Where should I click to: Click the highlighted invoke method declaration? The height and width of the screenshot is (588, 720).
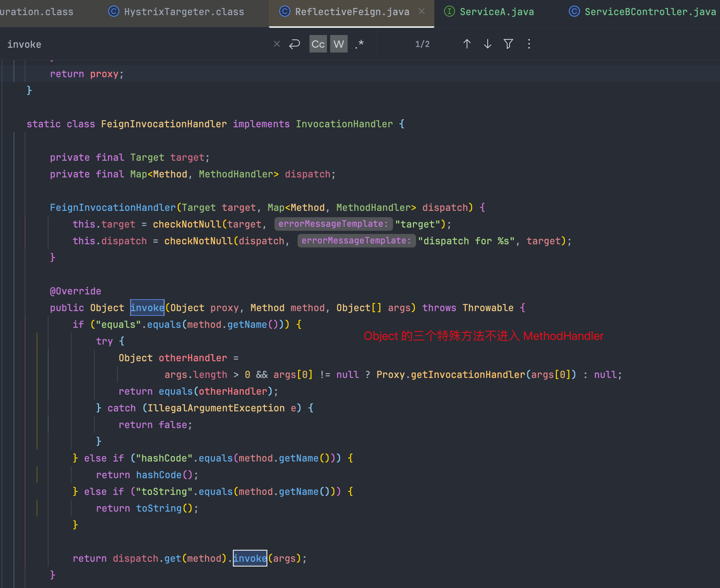[147, 308]
